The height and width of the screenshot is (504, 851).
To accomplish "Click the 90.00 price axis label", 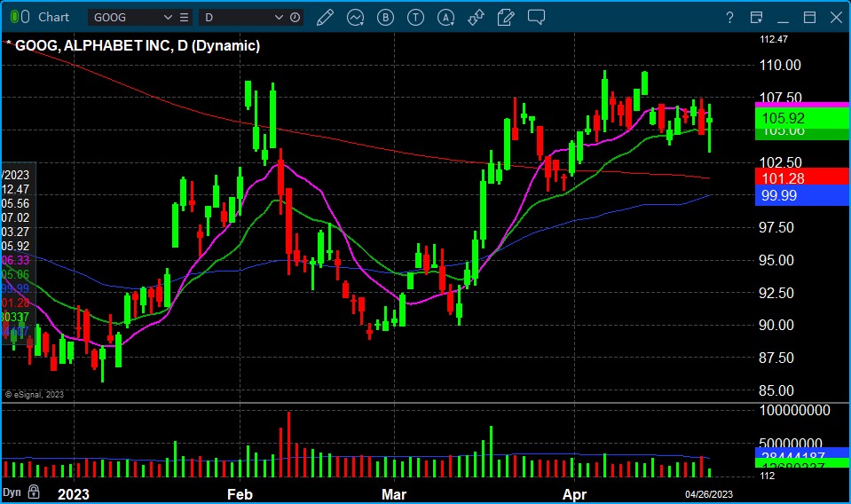I will click(x=776, y=325).
